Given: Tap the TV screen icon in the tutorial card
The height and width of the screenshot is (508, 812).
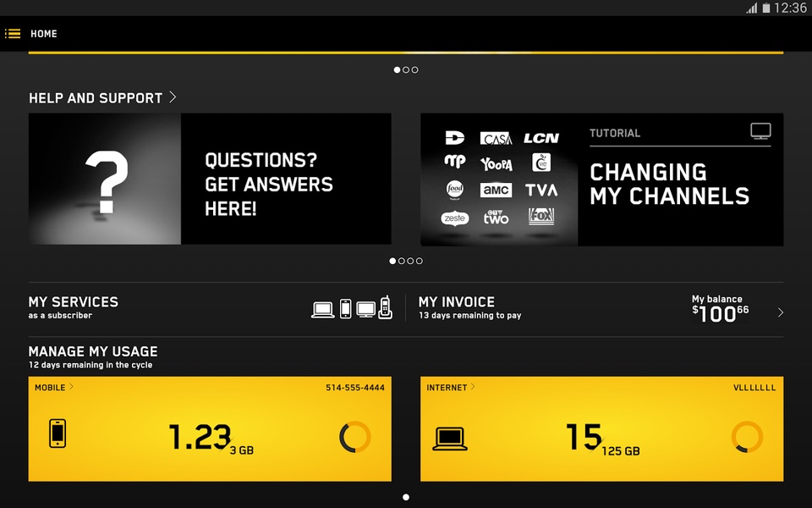Looking at the screenshot, I should (x=760, y=131).
